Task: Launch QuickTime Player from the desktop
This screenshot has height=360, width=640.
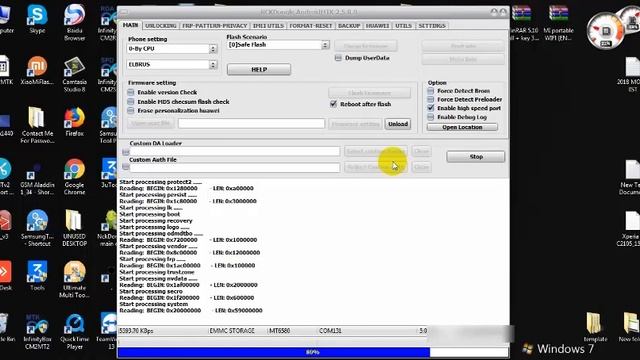Action: pyautogui.click(x=74, y=331)
